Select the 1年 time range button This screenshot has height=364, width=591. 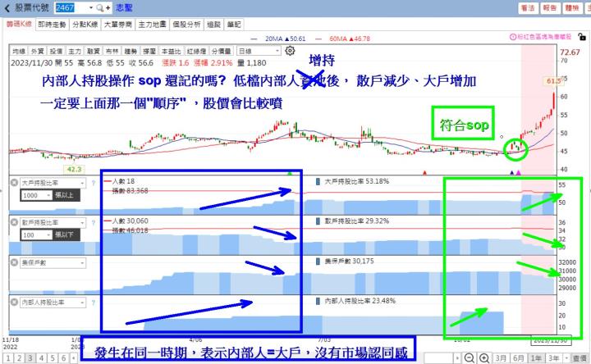pyautogui.click(x=536, y=357)
